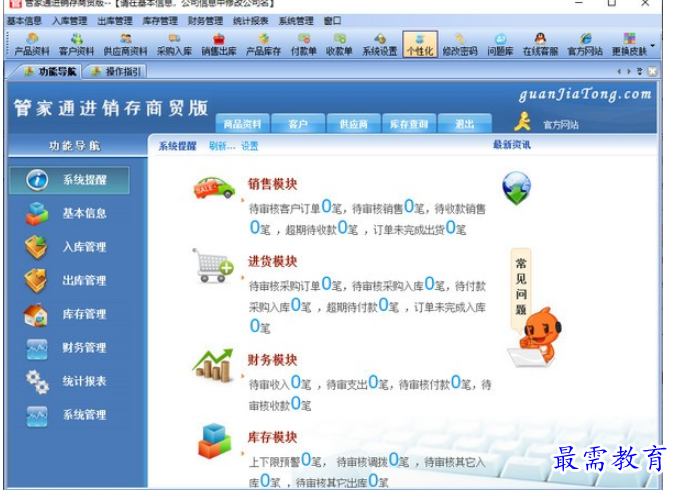Open 官方网站 link in banner
This screenshot has height=490, width=675.
click(x=560, y=125)
